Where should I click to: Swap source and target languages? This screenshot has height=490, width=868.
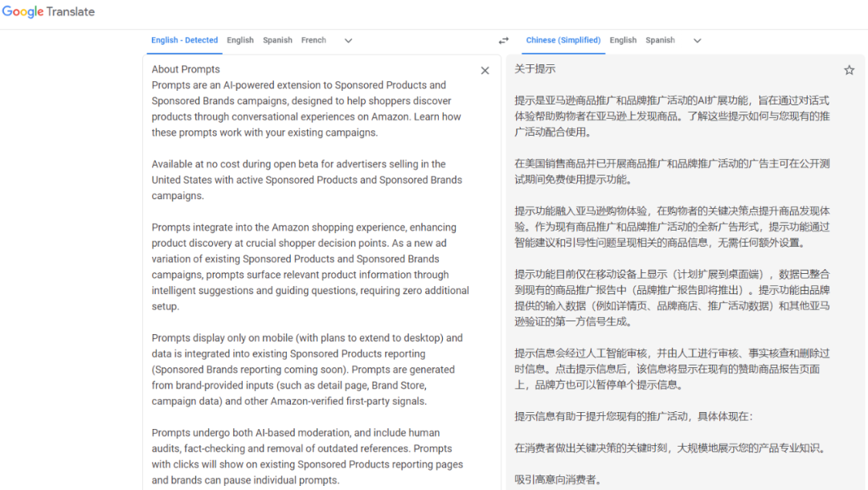click(503, 40)
